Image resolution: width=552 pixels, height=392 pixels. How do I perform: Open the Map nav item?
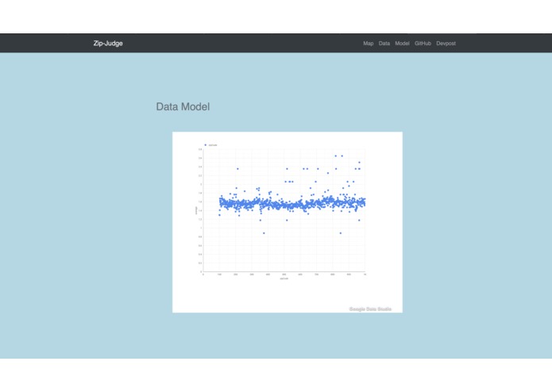[x=369, y=43]
